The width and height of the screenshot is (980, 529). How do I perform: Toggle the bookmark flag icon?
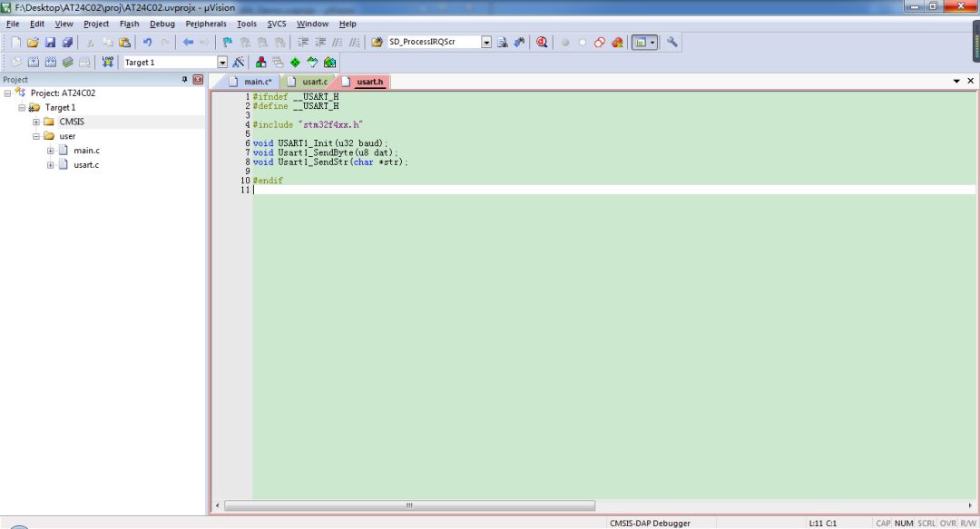point(228,43)
